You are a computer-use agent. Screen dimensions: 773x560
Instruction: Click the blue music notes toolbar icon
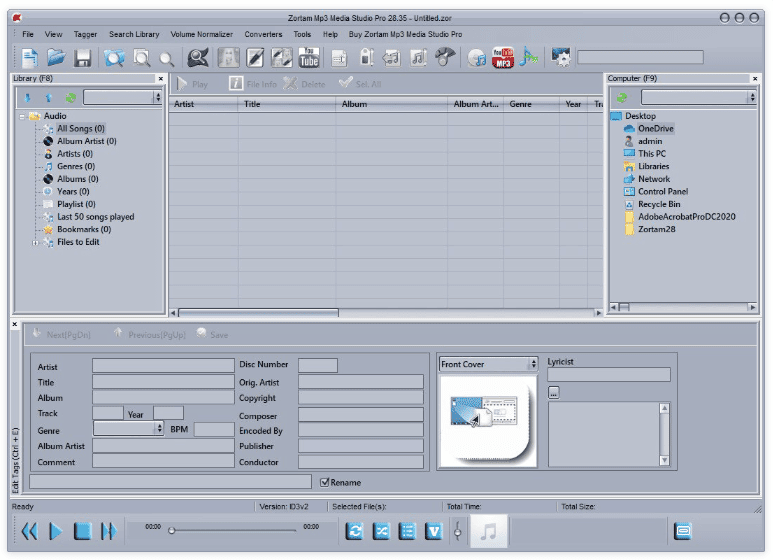[x=528, y=57]
